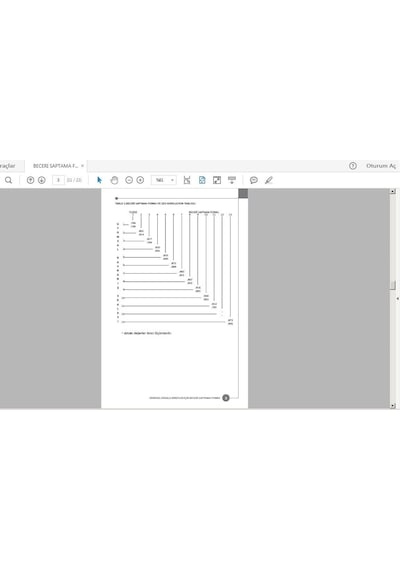Go to next page with down arrow
The image size is (400, 570).
pyautogui.click(x=42, y=180)
